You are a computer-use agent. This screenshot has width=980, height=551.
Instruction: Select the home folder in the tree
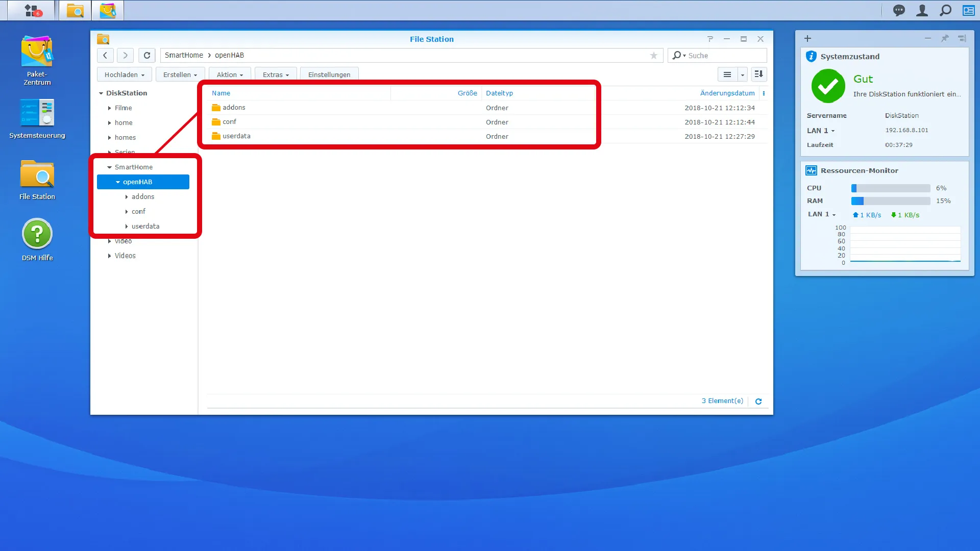124,123
